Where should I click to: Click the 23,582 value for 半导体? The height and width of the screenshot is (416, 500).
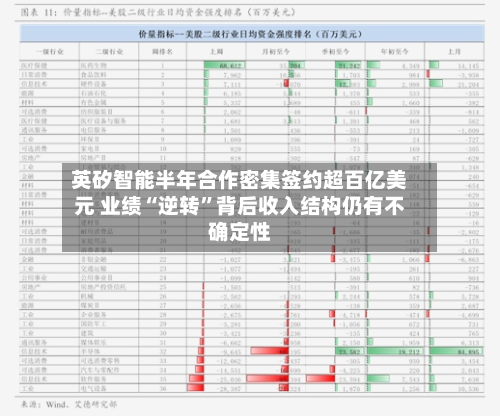coord(349,352)
